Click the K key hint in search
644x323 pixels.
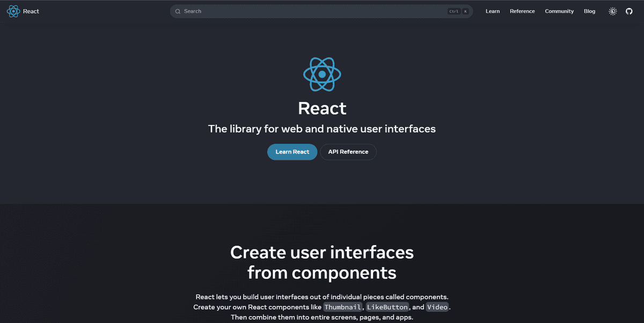tap(465, 11)
